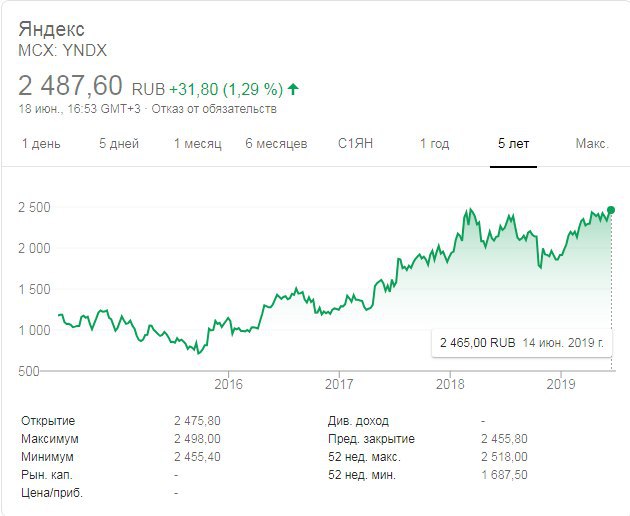Click the 1 500 y-axis label
630x516 pixels.
point(35,289)
